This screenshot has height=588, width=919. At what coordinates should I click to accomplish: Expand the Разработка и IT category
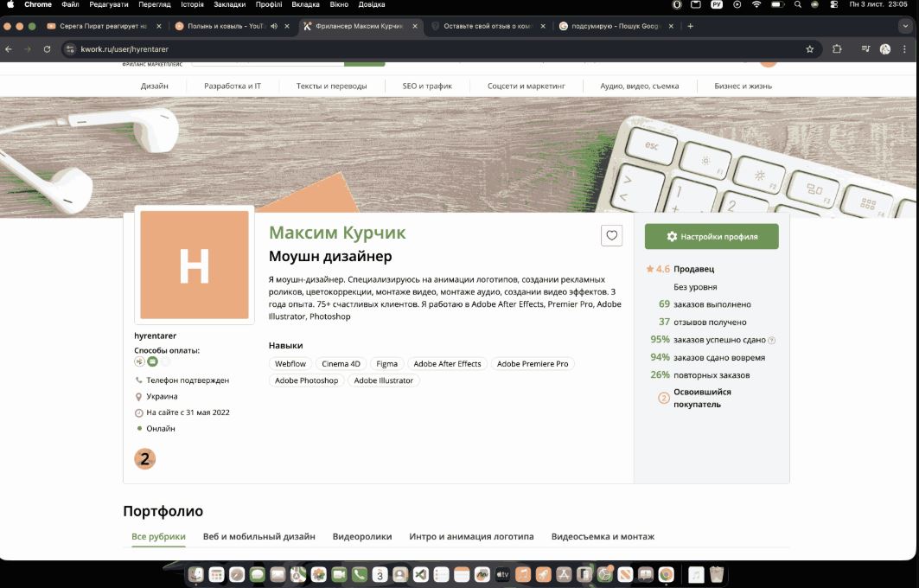tap(233, 86)
